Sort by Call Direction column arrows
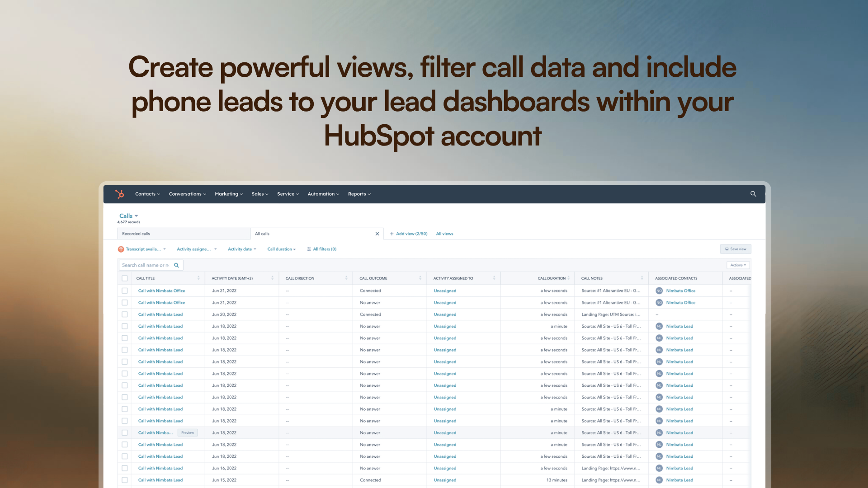868x488 pixels. 346,278
